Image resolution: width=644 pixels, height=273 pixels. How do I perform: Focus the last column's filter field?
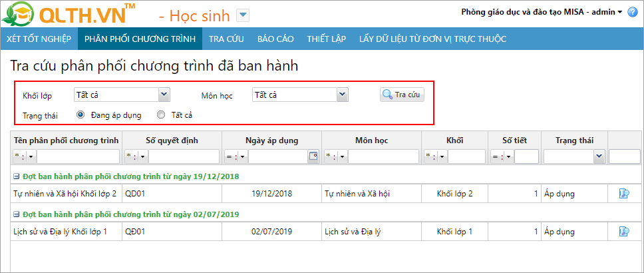(624, 156)
